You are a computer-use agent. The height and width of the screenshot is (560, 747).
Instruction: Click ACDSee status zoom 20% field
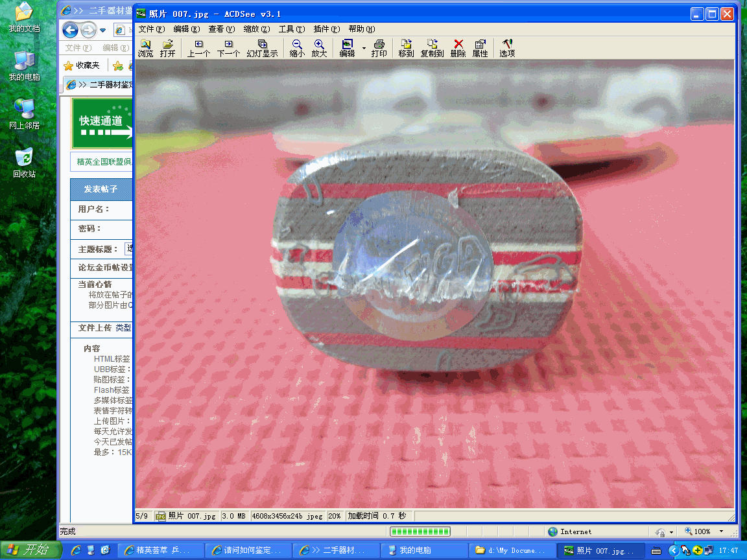pos(335,516)
